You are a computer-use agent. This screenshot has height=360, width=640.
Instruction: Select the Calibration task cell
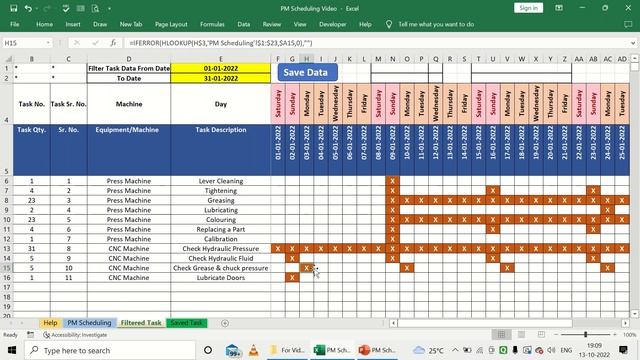pos(220,239)
